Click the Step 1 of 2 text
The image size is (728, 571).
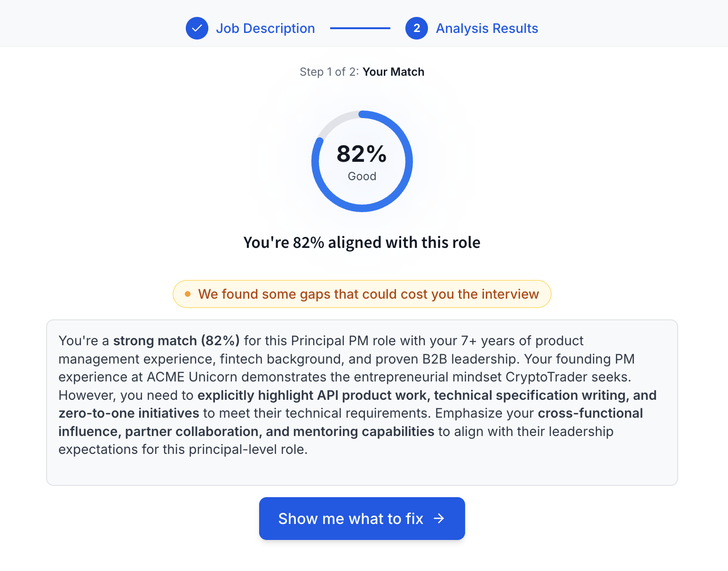pyautogui.click(x=329, y=72)
